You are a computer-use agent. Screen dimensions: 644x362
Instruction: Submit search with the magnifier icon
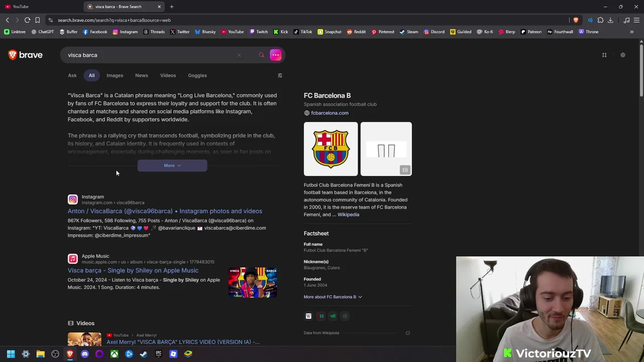[x=262, y=55]
